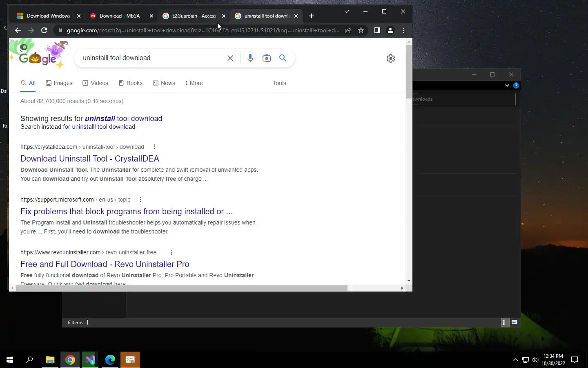
Task: Click the Chrome address bar URL
Action: [203, 30]
